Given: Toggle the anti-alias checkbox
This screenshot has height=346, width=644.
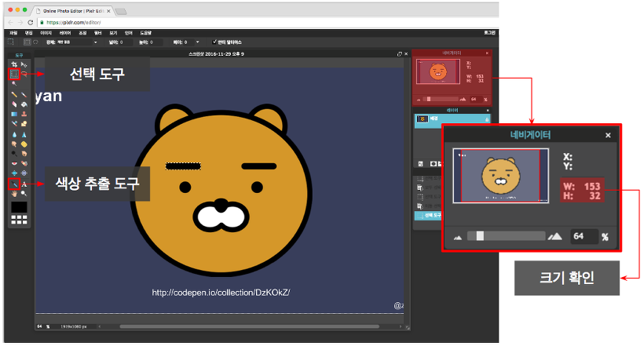Looking at the screenshot, I should click(214, 42).
